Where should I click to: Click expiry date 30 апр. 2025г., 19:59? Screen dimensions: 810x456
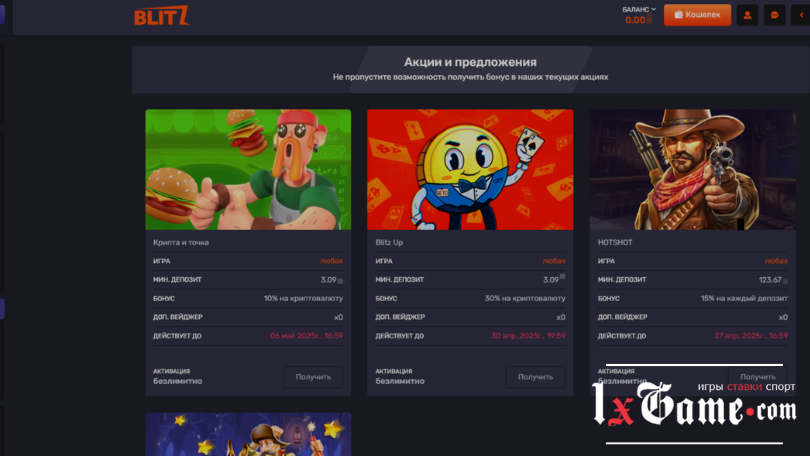[x=528, y=336]
